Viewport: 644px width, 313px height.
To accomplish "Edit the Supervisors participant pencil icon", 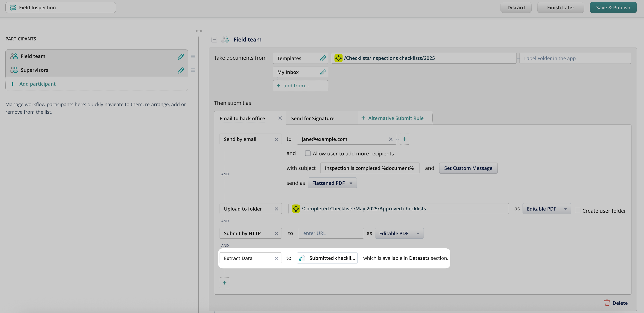I will [181, 70].
